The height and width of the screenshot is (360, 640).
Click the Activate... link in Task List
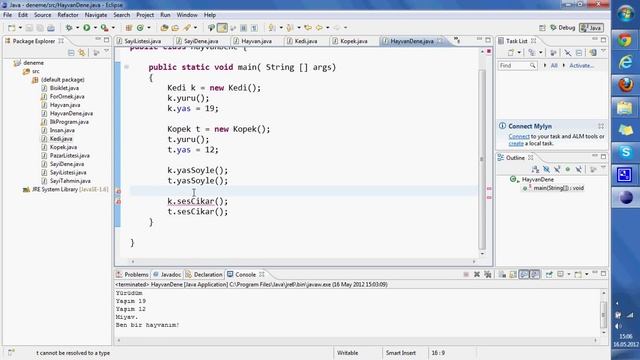coord(581,65)
